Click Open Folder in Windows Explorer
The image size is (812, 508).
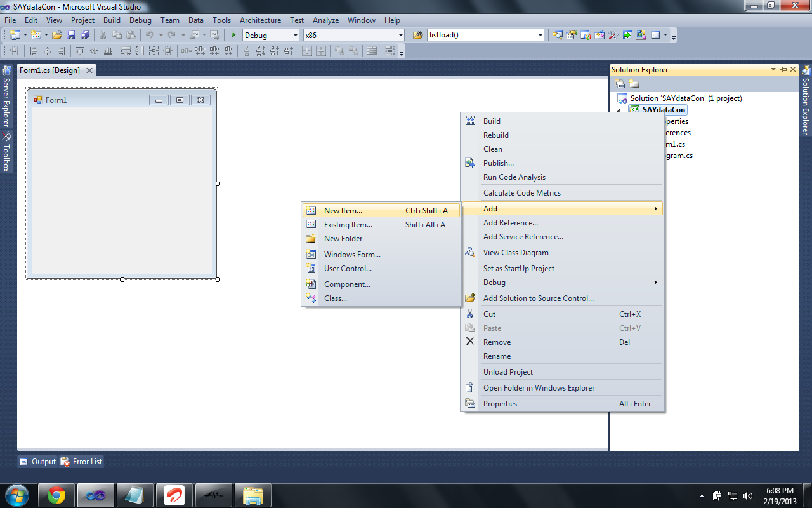coord(562,388)
